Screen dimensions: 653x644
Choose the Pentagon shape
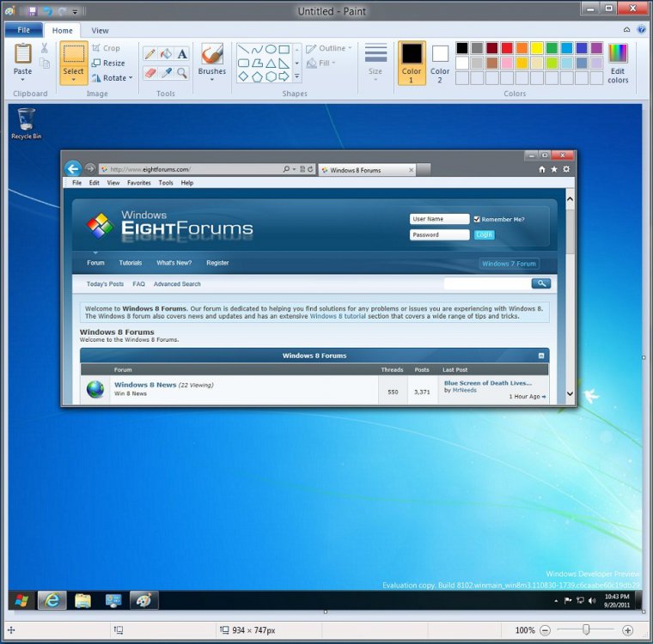point(258,76)
